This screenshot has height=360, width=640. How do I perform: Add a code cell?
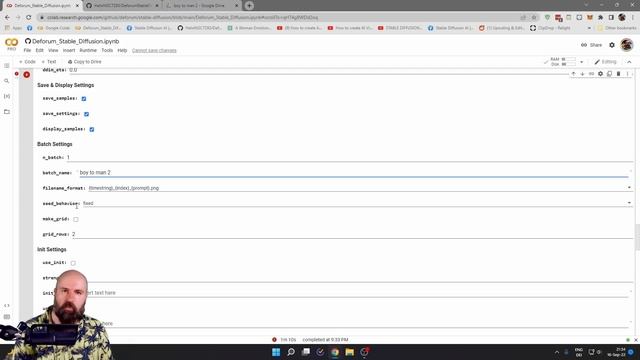tap(27, 62)
